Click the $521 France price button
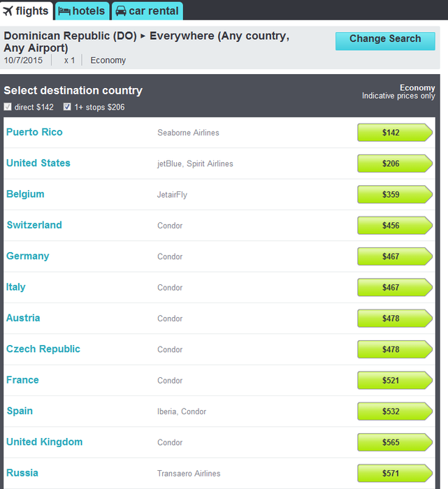Screen dimensions: 448x489 pos(394,380)
